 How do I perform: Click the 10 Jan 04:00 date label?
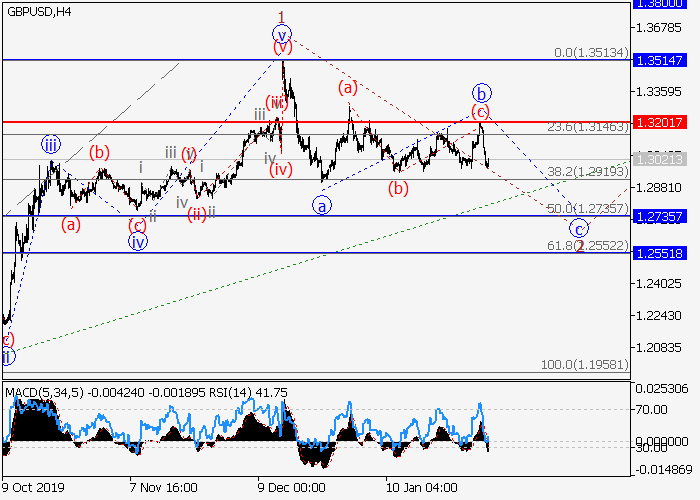pyautogui.click(x=417, y=487)
